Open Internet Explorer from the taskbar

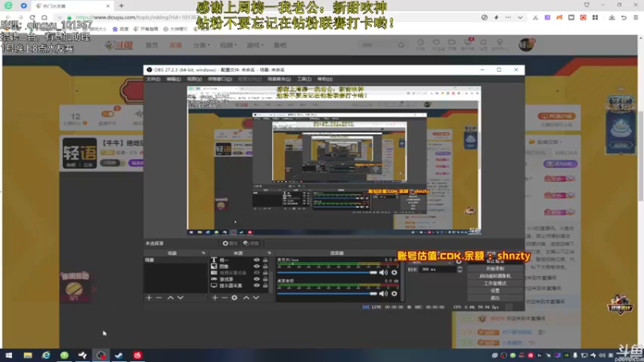click(46, 355)
